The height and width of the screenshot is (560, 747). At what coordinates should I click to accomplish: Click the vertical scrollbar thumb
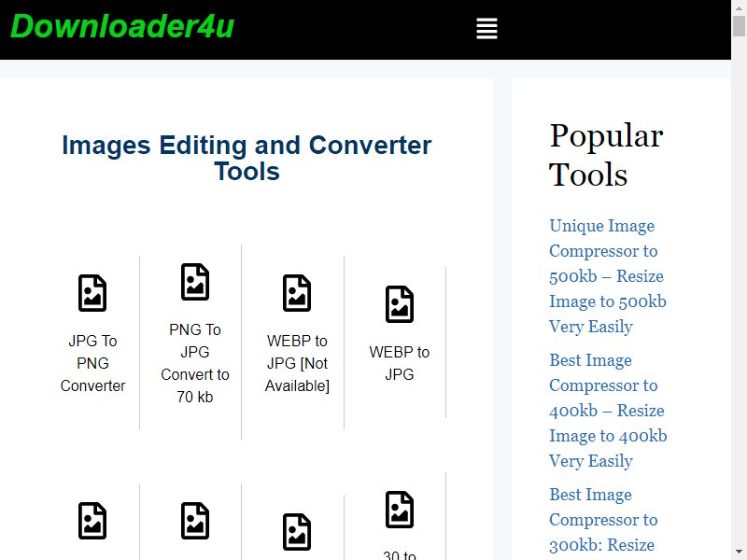click(739, 26)
